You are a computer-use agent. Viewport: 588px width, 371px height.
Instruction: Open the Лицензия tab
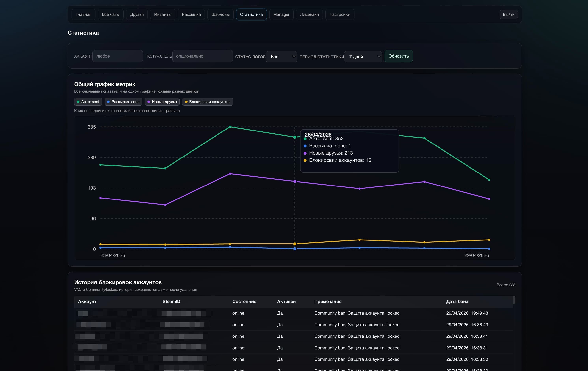coord(309,14)
